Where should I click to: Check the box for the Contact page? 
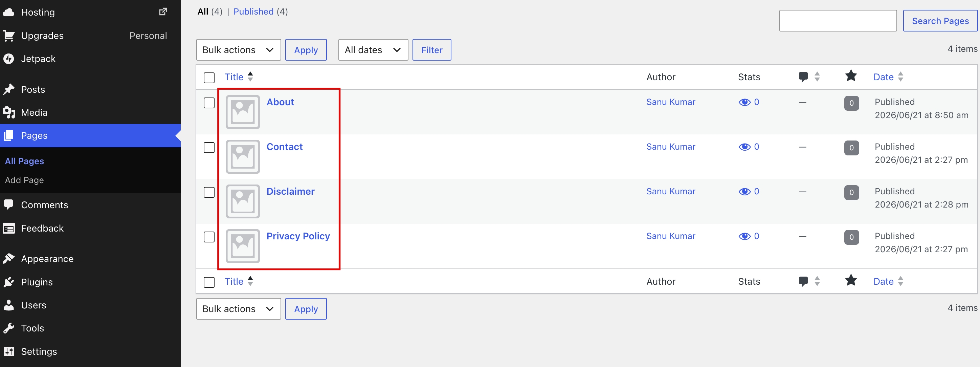point(209,147)
